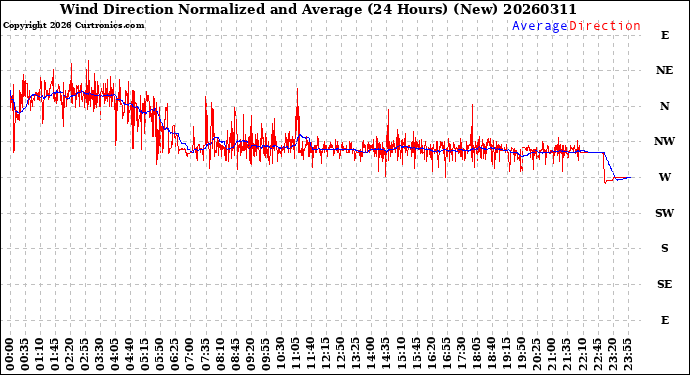Click the 05:15 time label
The height and width of the screenshot is (375, 690).
pos(145,354)
